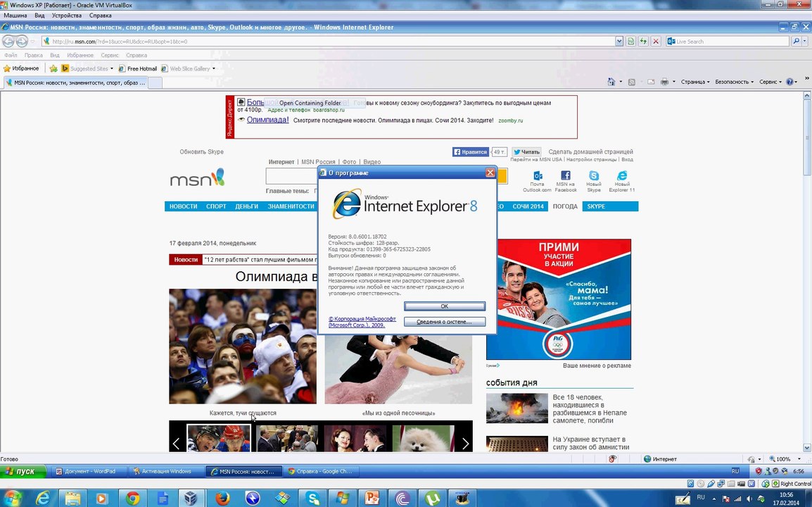
Task: Click OK in the О программе dialog
Action: 444,306
